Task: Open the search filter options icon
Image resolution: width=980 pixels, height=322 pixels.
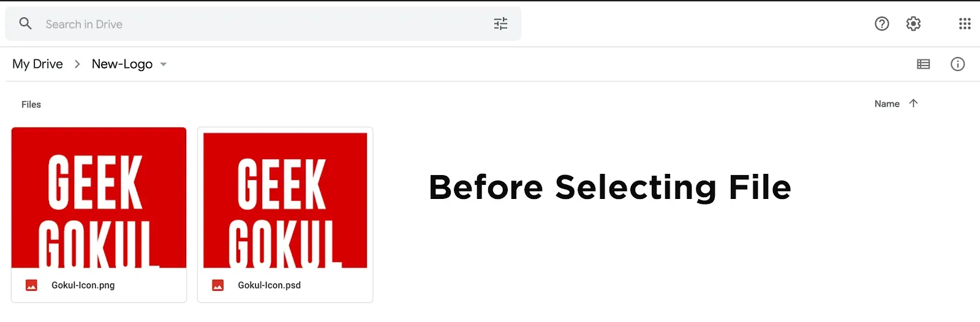Action: [x=500, y=24]
